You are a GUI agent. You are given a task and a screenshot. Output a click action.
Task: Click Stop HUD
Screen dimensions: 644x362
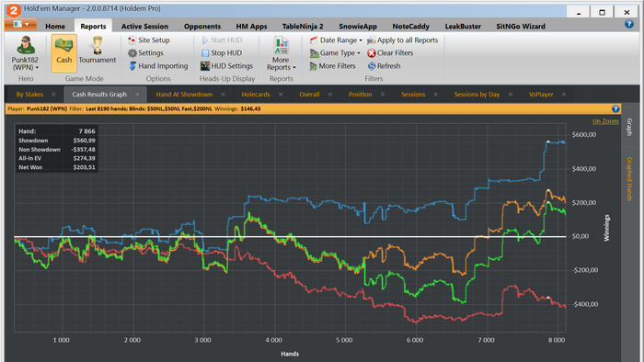point(222,53)
